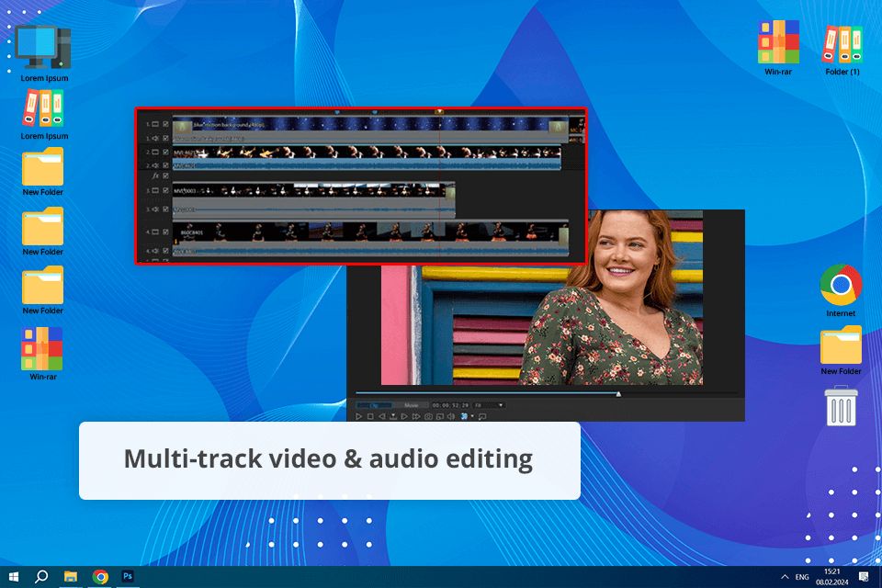Open the notifications center icon
Image resolution: width=882 pixels, height=588 pixels.
864,577
